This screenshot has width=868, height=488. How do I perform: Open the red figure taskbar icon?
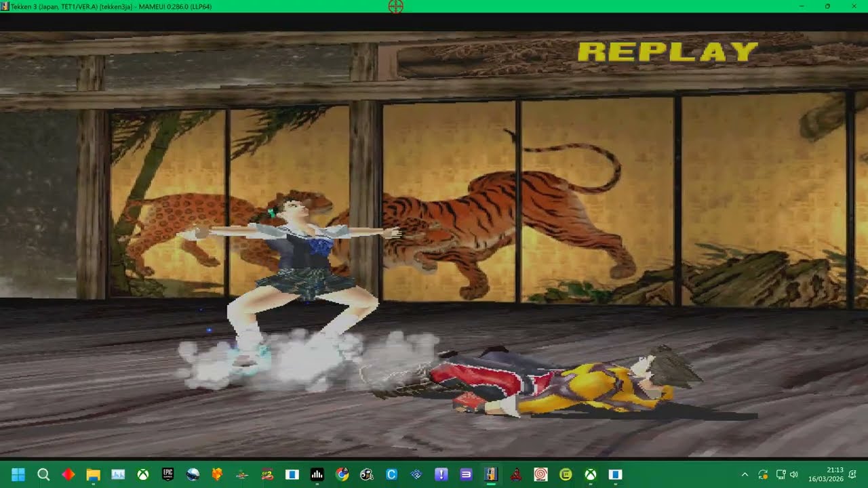click(516, 474)
